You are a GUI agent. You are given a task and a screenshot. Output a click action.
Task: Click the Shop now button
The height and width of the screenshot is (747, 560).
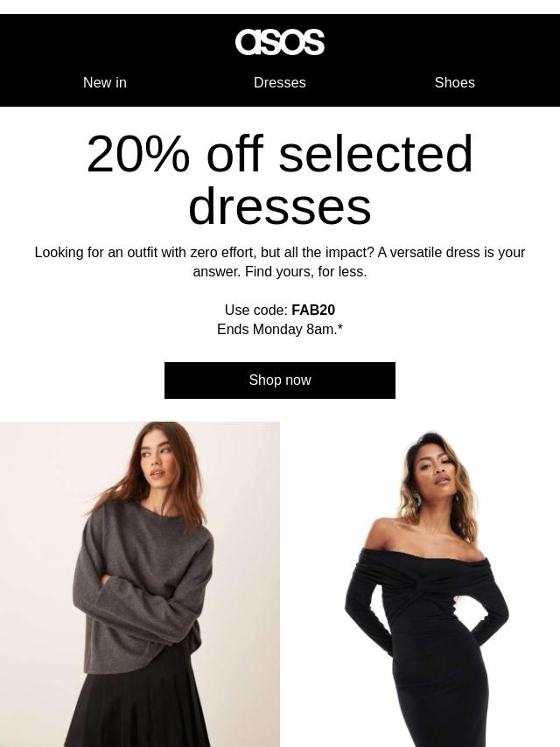pyautogui.click(x=280, y=380)
